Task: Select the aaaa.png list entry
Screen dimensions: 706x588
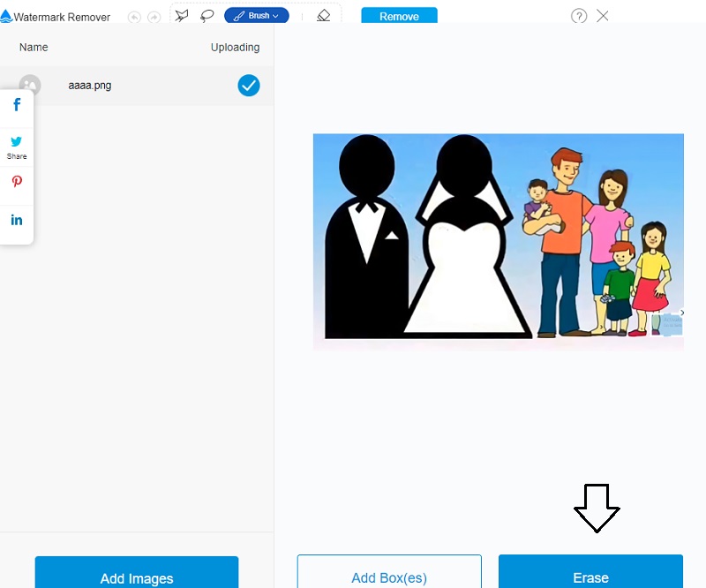Action: [89, 86]
